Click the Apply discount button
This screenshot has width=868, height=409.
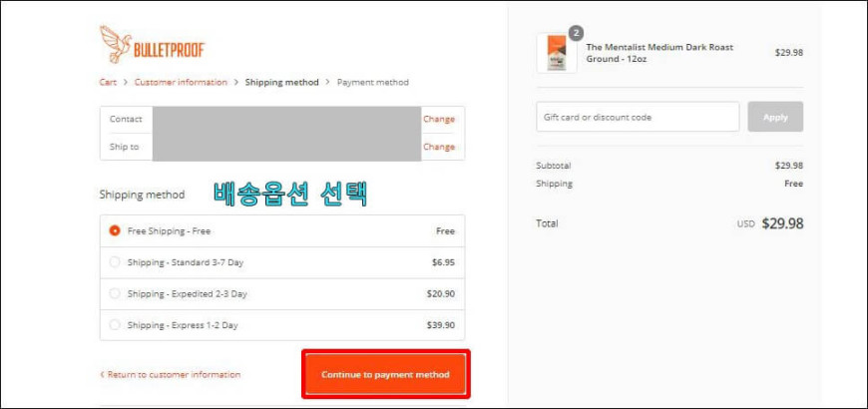pyautogui.click(x=775, y=117)
